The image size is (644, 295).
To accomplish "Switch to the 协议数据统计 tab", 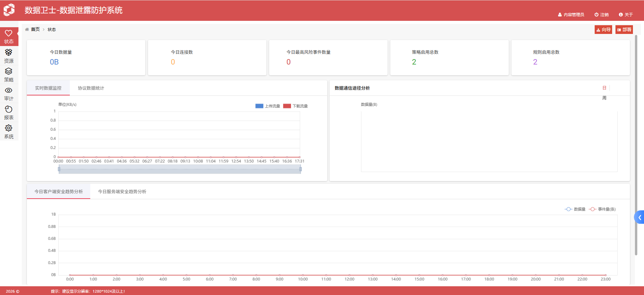I will [x=91, y=88].
